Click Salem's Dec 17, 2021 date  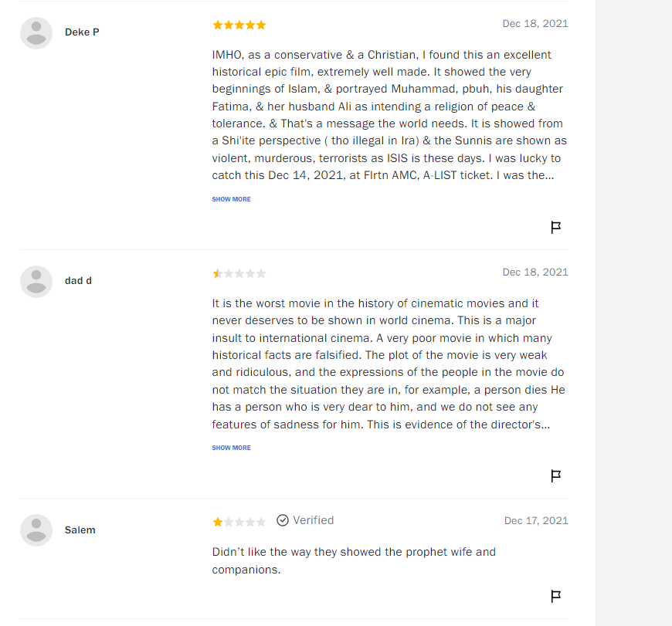(x=536, y=521)
